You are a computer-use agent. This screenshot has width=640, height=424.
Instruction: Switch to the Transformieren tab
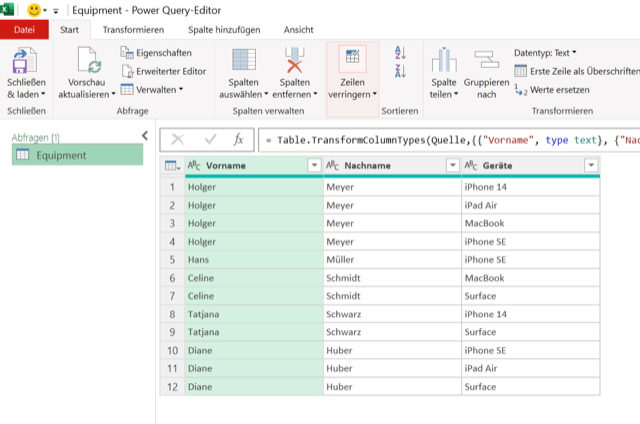click(133, 30)
